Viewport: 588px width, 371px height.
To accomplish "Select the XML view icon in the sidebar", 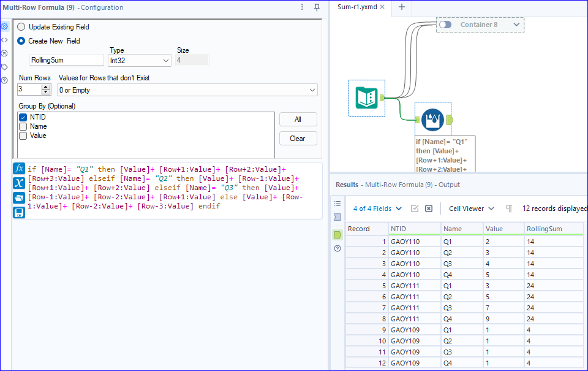I will 5,40.
